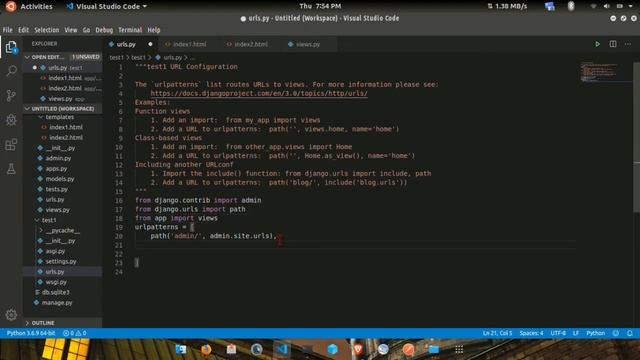The image size is (640, 360).
Task: Change encoding via UTF-8 indicator
Action: point(558,333)
